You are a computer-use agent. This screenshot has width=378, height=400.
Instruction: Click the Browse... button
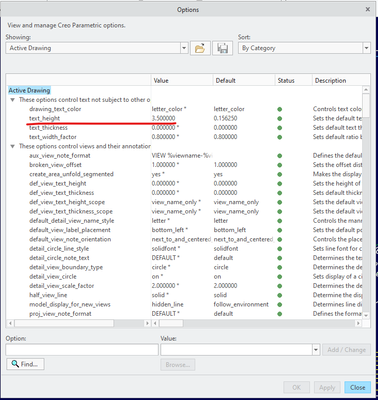coord(178,365)
